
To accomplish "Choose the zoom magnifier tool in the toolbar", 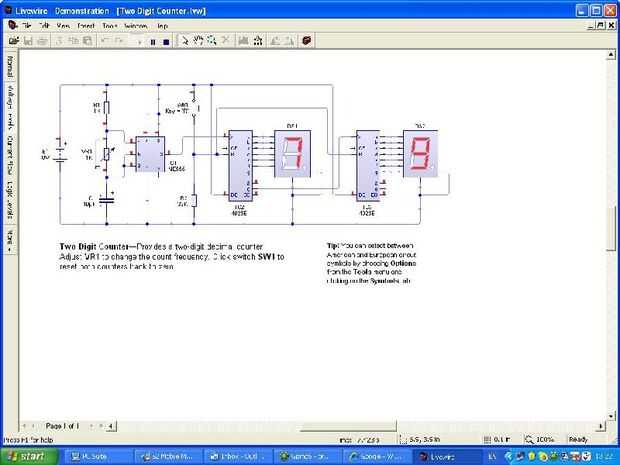I will pos(212,41).
